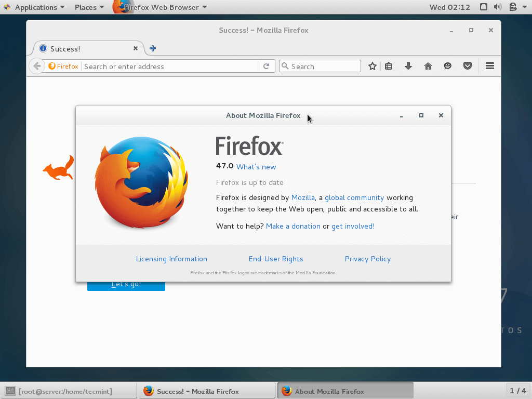
Task: Open the volume control in top panel
Action: click(x=498, y=7)
